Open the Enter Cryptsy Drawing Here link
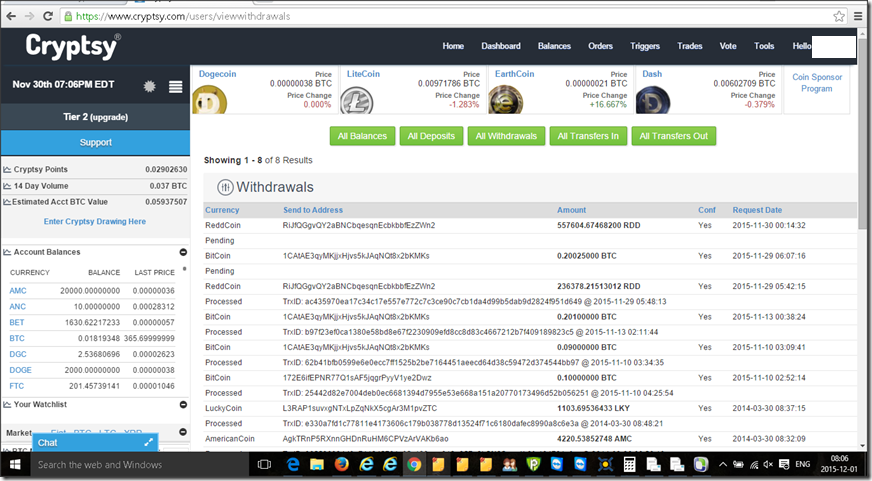Viewport: 872px width, 481px height. [95, 221]
